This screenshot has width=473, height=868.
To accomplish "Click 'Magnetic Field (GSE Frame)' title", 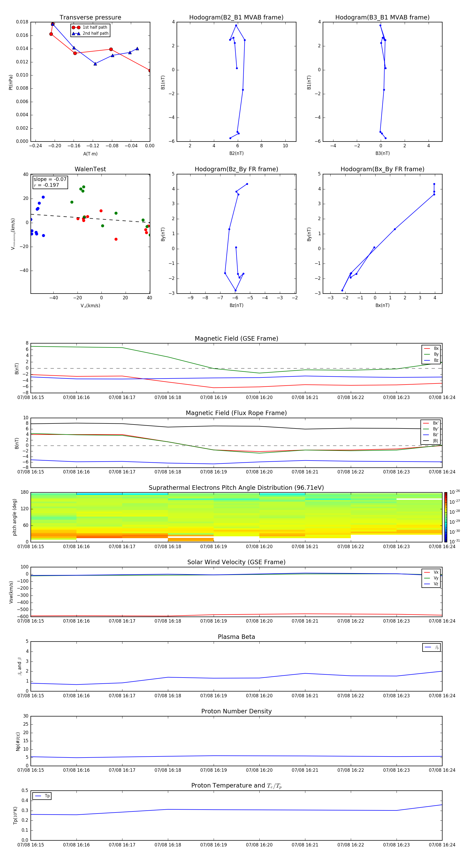I will [x=236, y=339].
